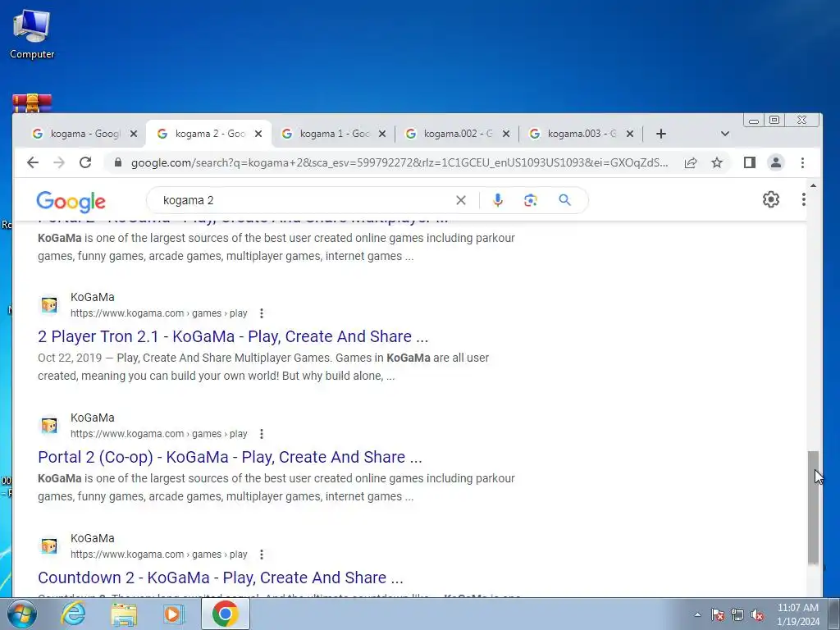The width and height of the screenshot is (840, 630).
Task: Click KoGaMa favicon of Countdown 2 result
Action: [49, 546]
